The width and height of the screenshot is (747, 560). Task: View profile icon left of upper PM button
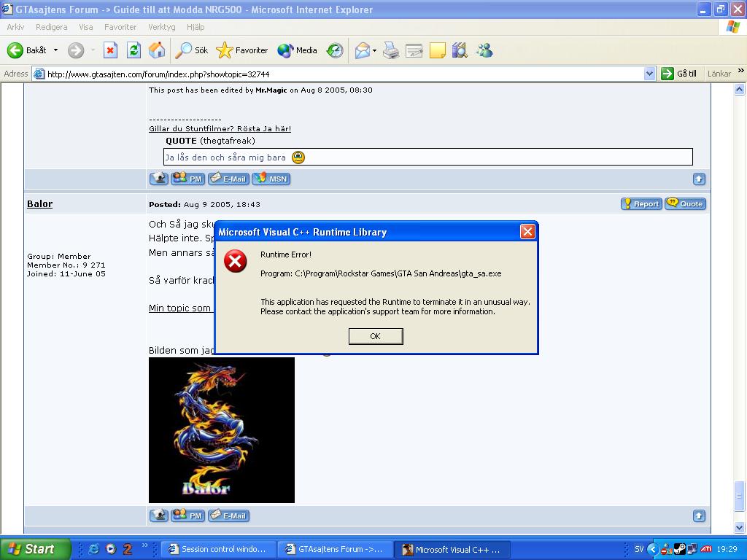(x=158, y=179)
